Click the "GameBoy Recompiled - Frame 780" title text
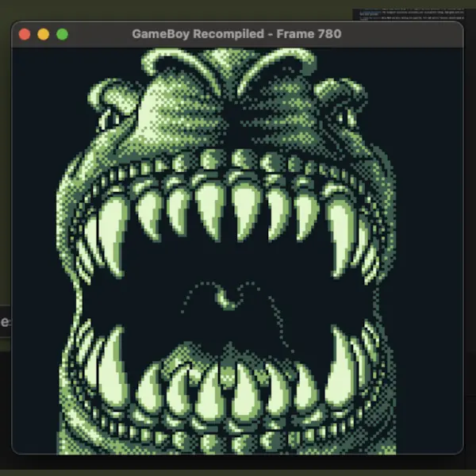The width and height of the screenshot is (476, 476). 236,34
